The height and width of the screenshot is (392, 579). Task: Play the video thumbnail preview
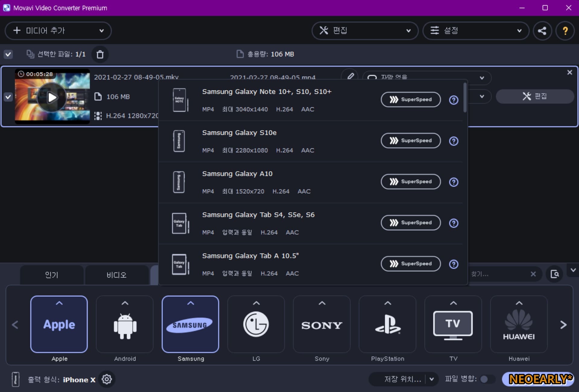coord(52,97)
